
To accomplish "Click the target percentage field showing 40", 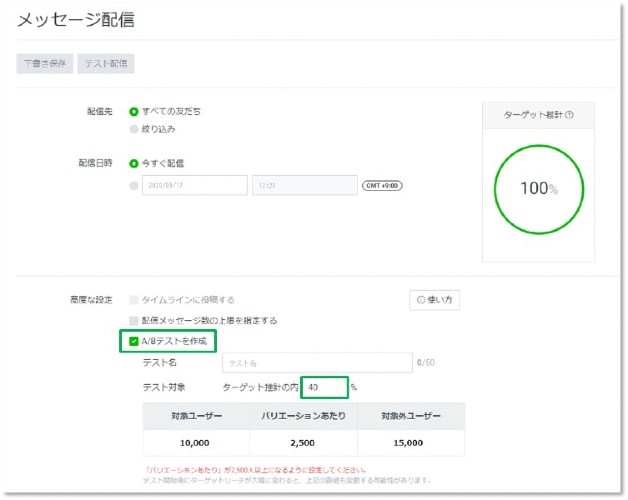I will pyautogui.click(x=324, y=386).
